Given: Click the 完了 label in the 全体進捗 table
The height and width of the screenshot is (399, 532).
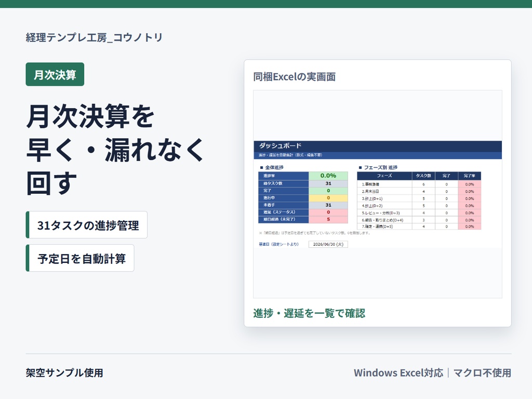Looking at the screenshot, I should coord(284,191).
